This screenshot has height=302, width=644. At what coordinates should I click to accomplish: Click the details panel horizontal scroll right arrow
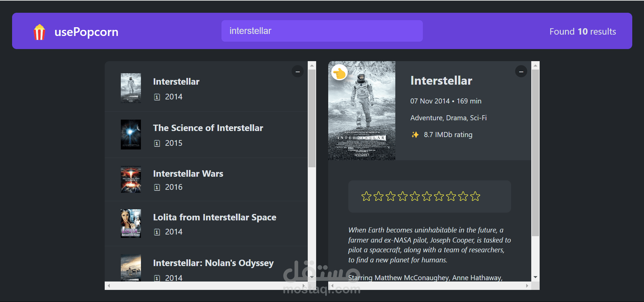click(x=527, y=286)
